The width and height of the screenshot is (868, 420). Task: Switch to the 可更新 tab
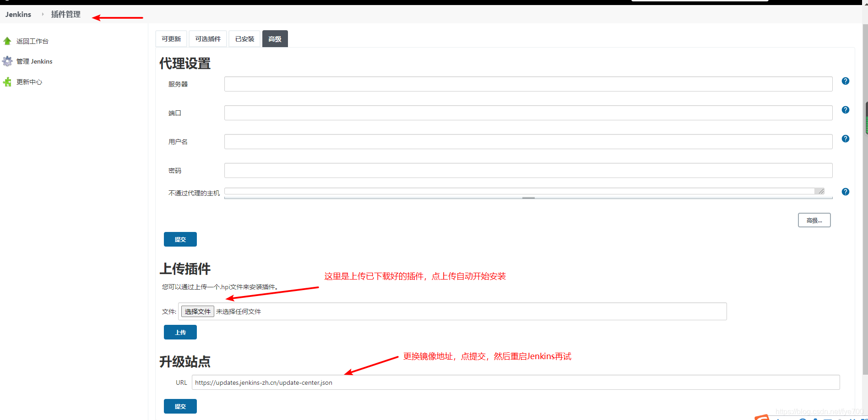171,39
